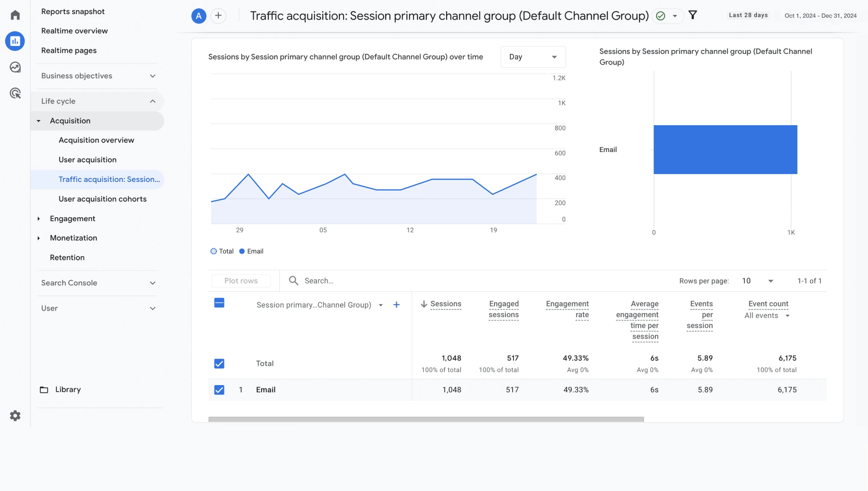Deselect the Total row checkbox
Screen dimensions: 868x491
pyautogui.click(x=219, y=363)
